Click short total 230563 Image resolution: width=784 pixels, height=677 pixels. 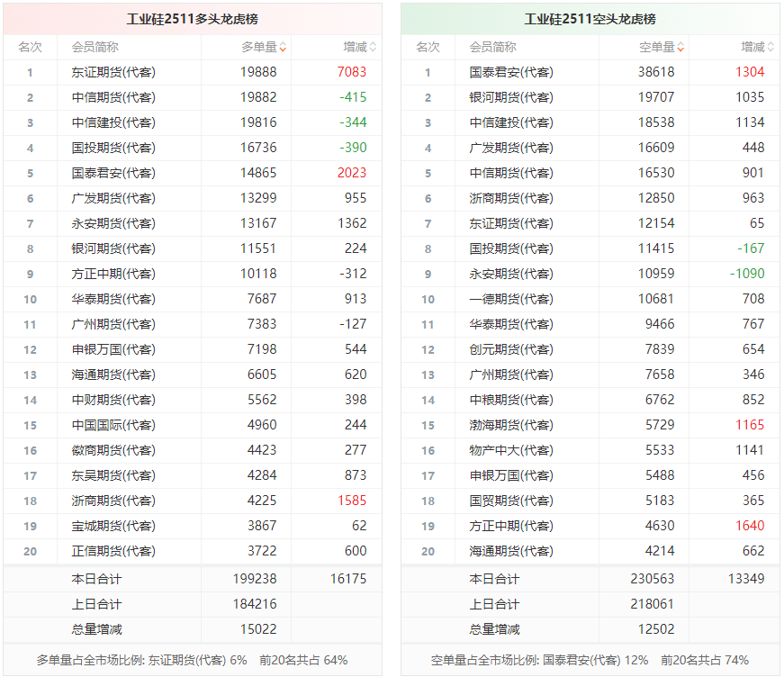(653, 579)
